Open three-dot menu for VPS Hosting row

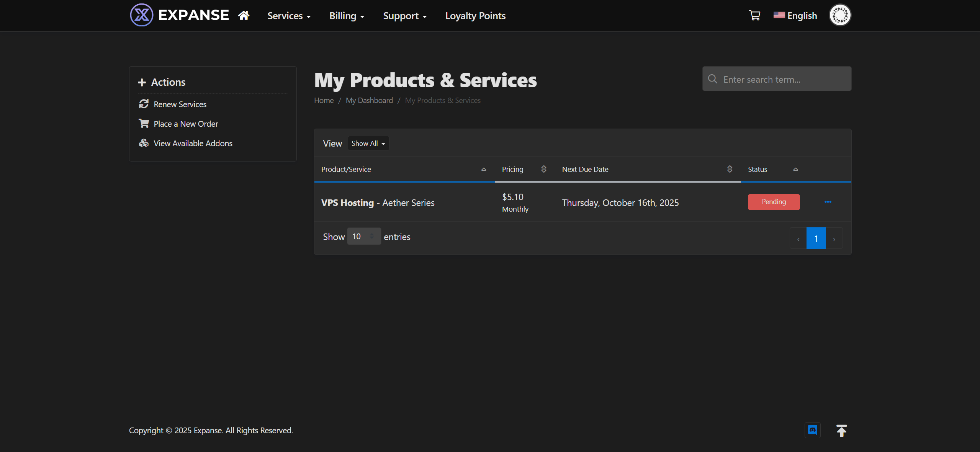(x=828, y=202)
